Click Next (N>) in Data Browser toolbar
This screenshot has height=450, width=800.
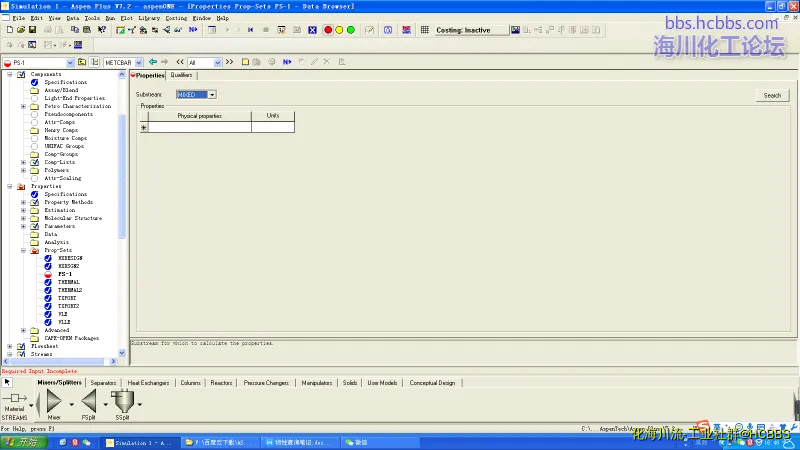coord(287,62)
